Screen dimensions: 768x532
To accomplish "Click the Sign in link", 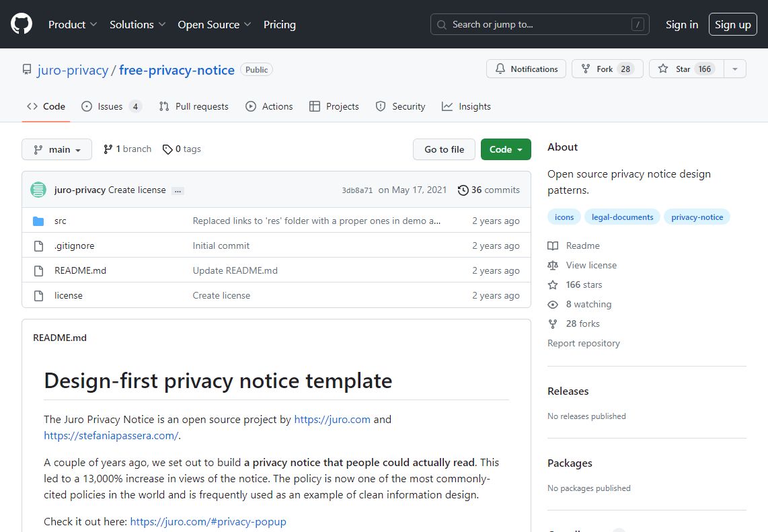I will [x=682, y=24].
